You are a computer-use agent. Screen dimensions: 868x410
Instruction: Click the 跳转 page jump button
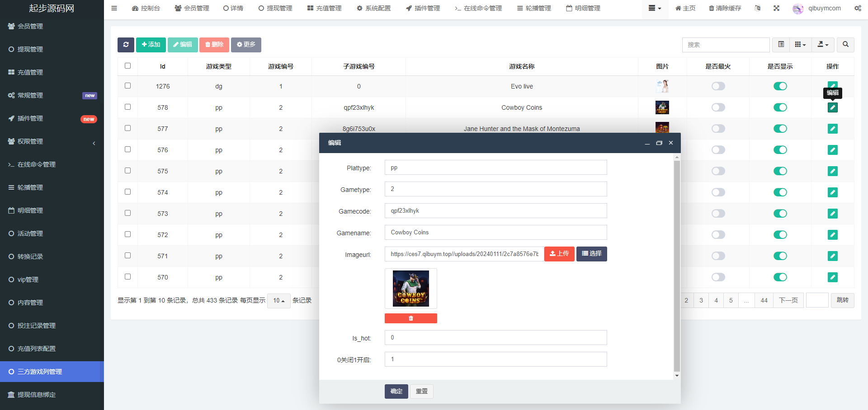click(x=843, y=300)
